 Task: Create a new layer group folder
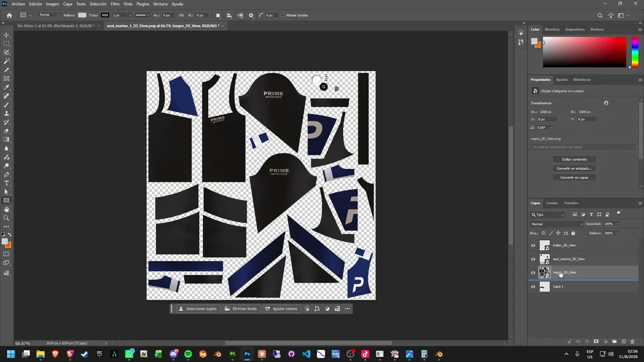[614, 342]
